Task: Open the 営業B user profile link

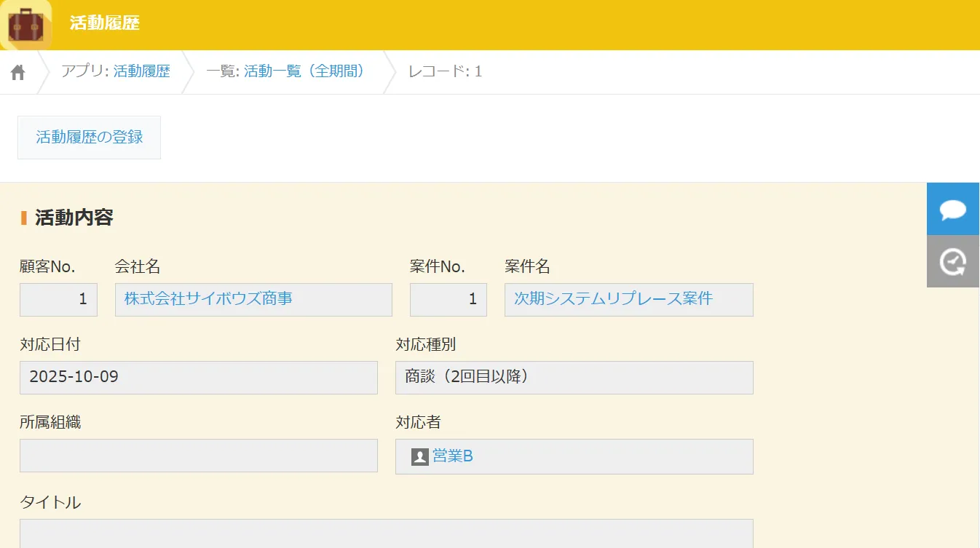Action: [452, 456]
